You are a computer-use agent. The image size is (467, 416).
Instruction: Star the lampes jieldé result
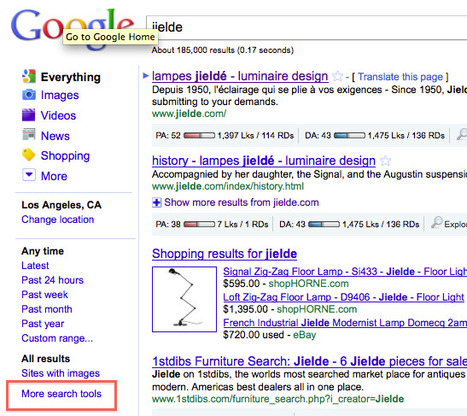pos(338,76)
